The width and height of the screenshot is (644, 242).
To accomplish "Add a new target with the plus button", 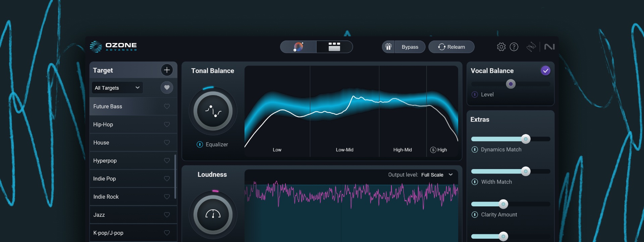I will (x=167, y=70).
